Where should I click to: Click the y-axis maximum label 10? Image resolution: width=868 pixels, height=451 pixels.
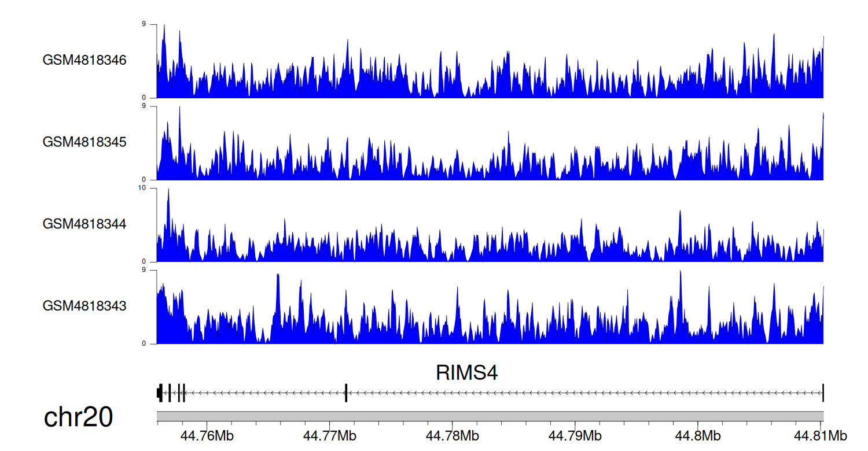151,188
